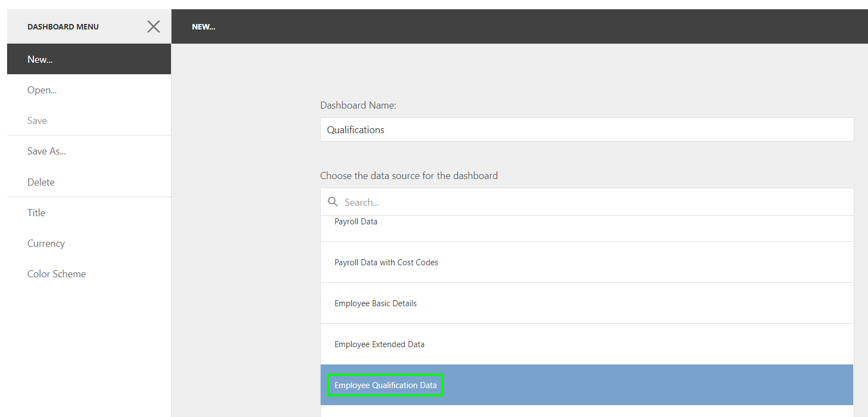The width and height of the screenshot is (868, 417).
Task: Close the Dashboard Menu with X icon
Action: click(153, 26)
